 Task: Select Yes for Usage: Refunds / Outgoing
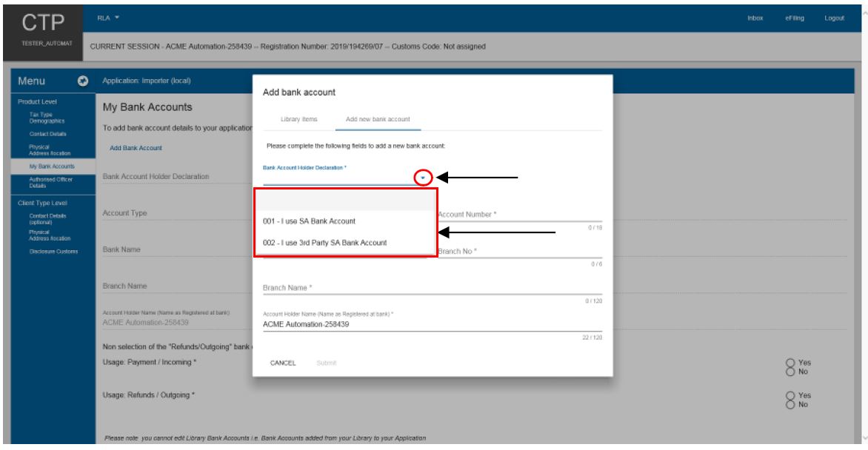point(790,396)
